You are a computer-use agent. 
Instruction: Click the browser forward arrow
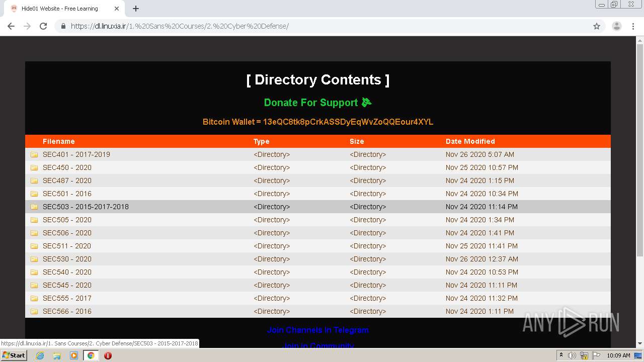pyautogui.click(x=27, y=26)
